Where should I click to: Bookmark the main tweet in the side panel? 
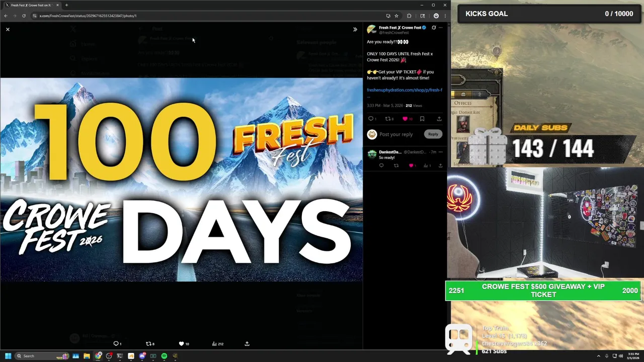tap(422, 119)
